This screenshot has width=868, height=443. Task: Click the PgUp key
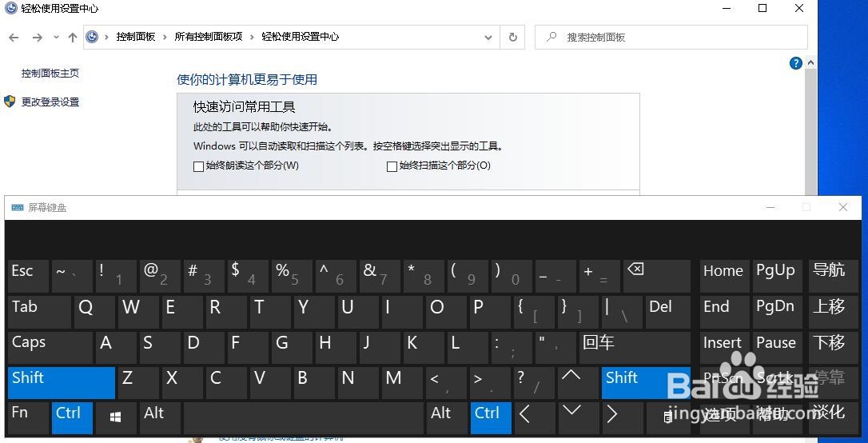[777, 276]
